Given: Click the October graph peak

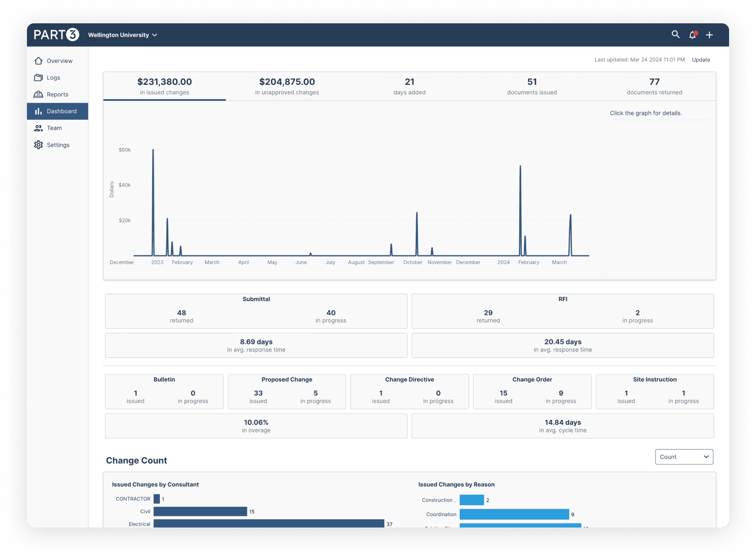Looking at the screenshot, I should click(x=417, y=214).
